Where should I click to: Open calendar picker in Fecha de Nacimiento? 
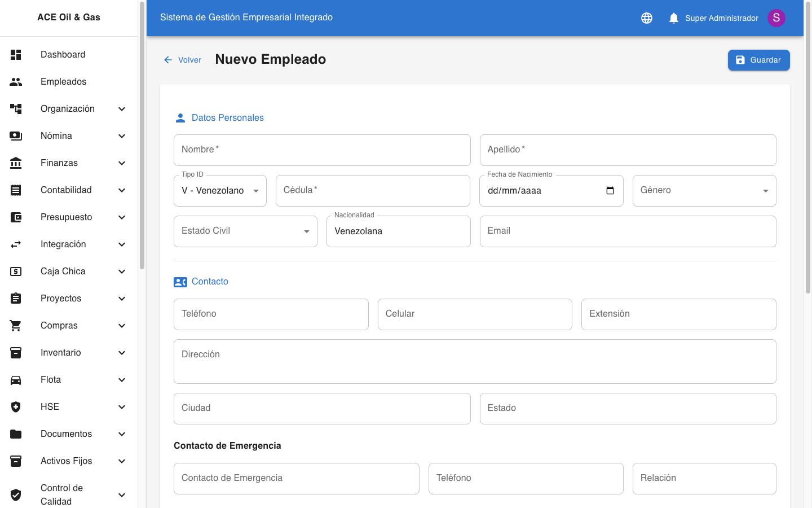tap(610, 191)
